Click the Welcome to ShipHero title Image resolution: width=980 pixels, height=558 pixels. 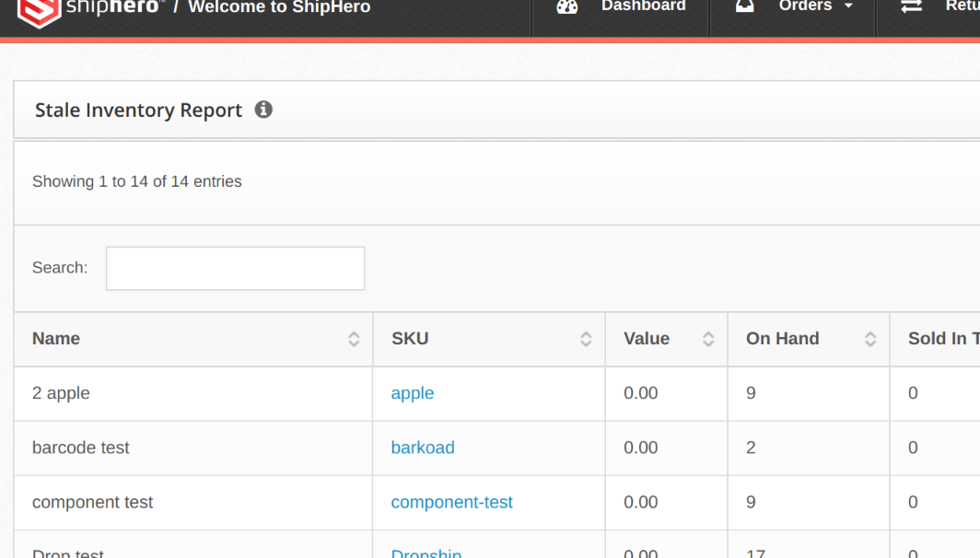pos(279,7)
